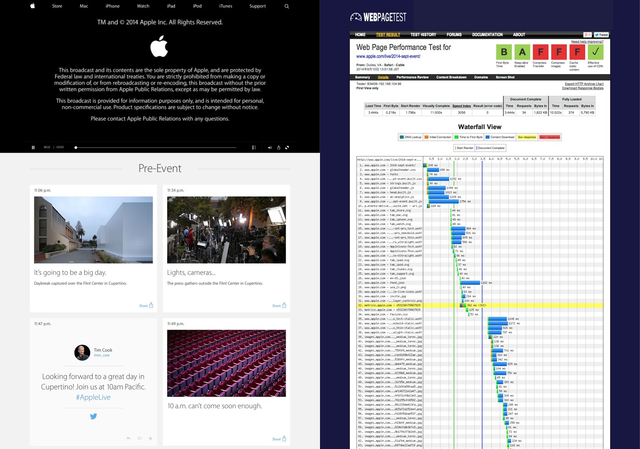
Task: Open the Support nav item
Action: [x=258, y=6]
